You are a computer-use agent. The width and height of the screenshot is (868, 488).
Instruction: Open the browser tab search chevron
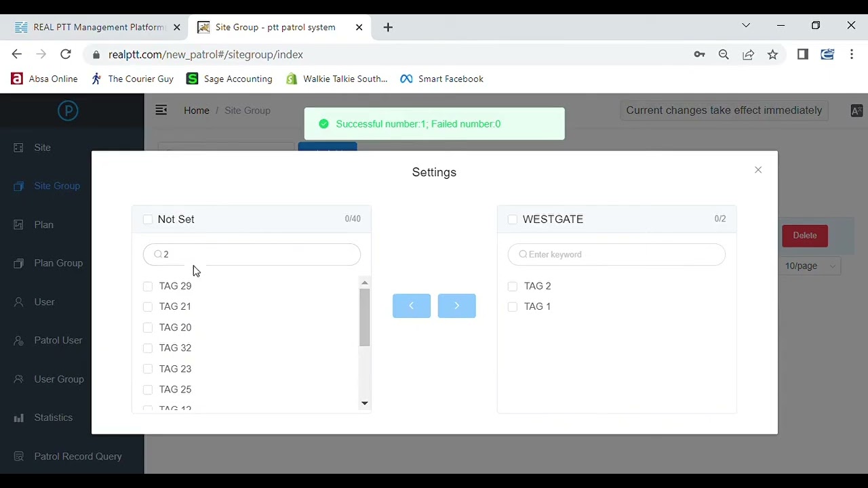746,26
